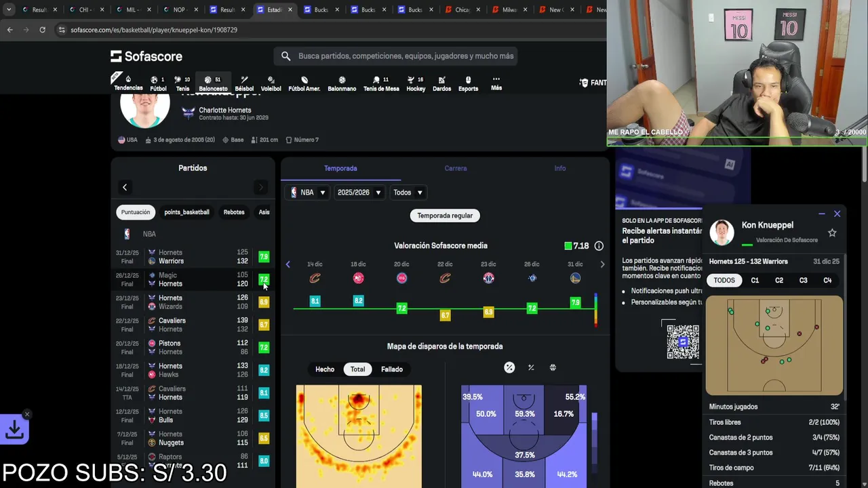Favorite Kon Knueppel with star icon
The height and width of the screenshot is (488, 868).
832,232
